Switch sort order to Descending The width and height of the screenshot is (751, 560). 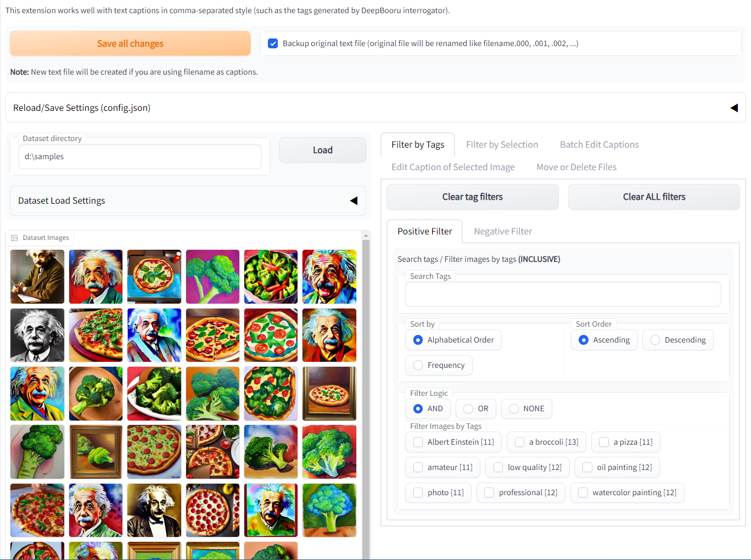pos(654,340)
